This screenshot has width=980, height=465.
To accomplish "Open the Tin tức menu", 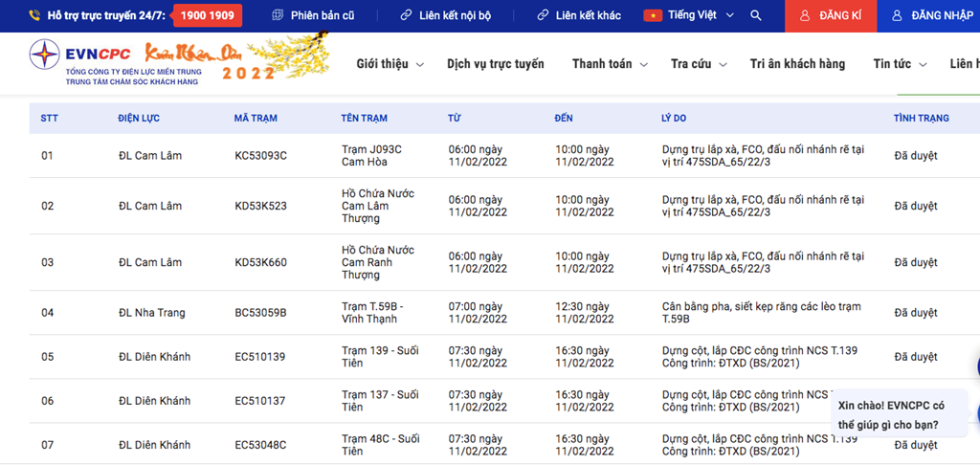I will point(899,64).
